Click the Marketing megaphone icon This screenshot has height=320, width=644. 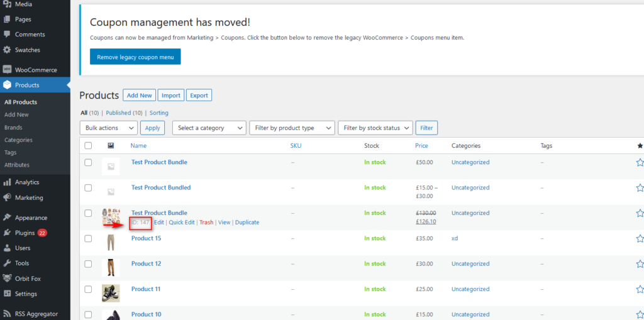tap(6, 197)
